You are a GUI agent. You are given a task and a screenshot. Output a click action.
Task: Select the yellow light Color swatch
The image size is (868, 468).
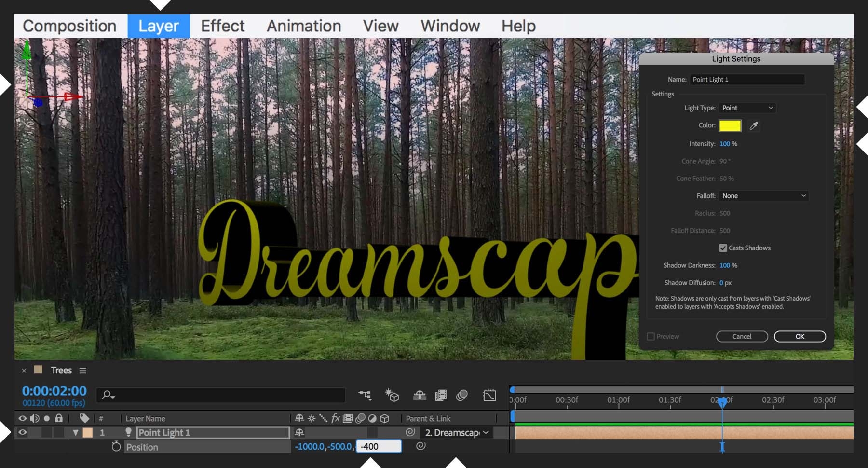(x=731, y=125)
